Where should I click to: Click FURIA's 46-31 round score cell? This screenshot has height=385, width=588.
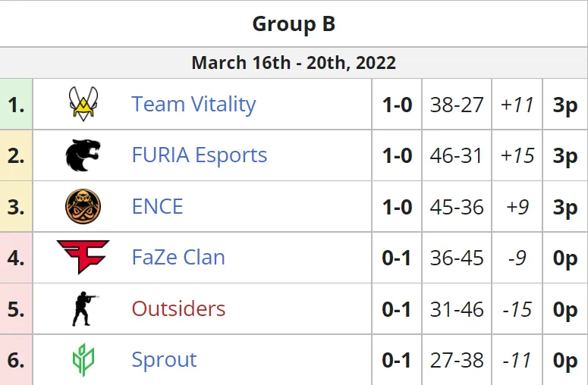[x=457, y=155]
